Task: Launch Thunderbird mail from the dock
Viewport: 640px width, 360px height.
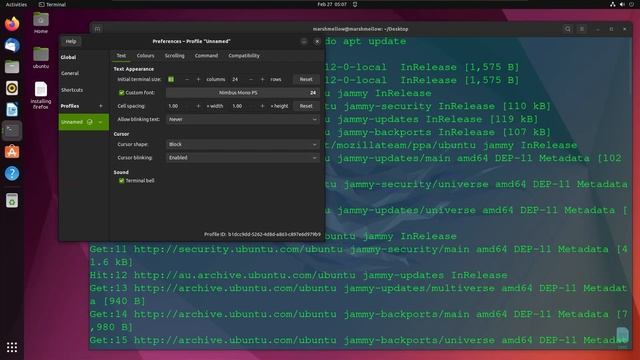Action: point(12,45)
